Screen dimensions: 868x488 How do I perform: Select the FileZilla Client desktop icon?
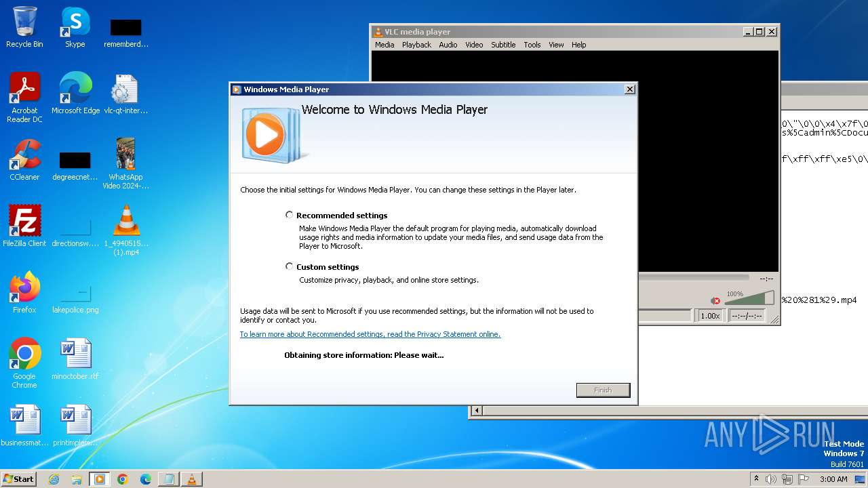pyautogui.click(x=24, y=226)
